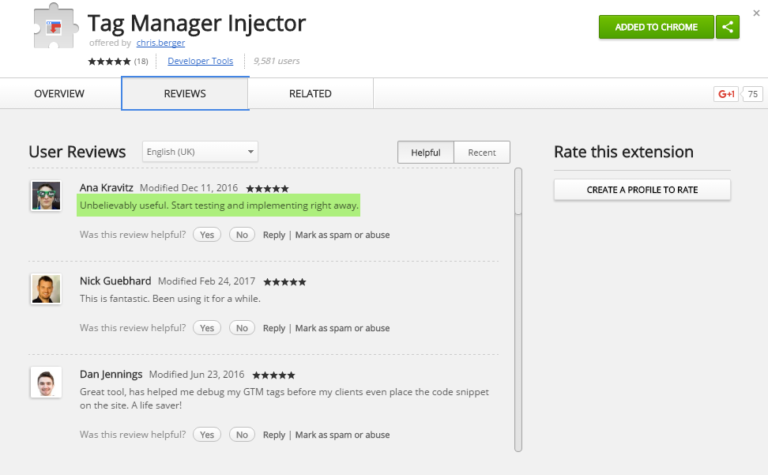Screen dimensions: 768x475
Task: Open the English (UK) language dropdown
Action: pyautogui.click(x=200, y=152)
